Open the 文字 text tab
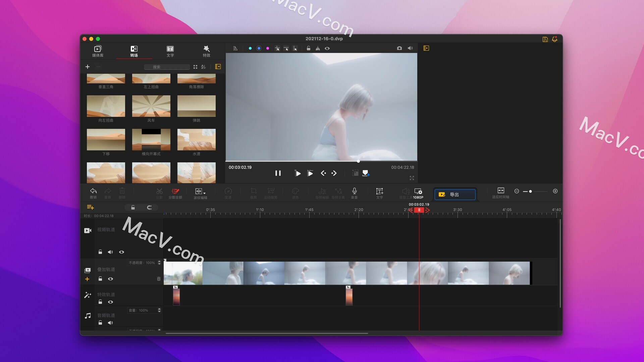The image size is (644, 362). point(170,51)
